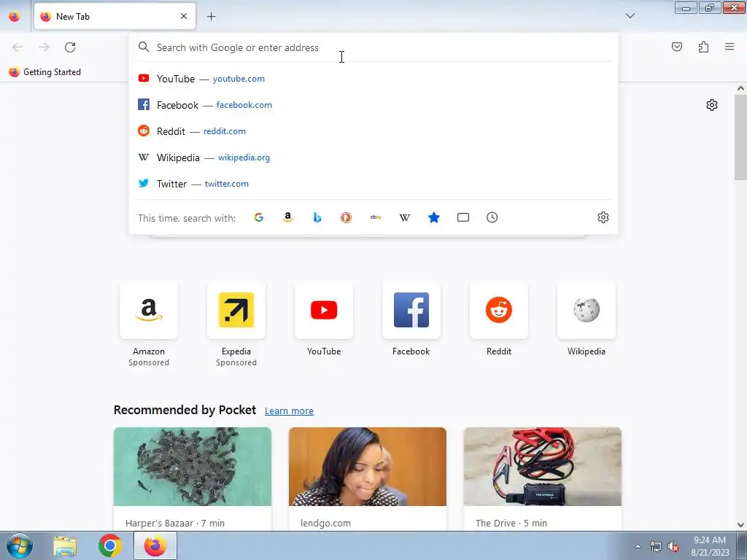Click the Firefox taskbar button
This screenshot has width=747, height=560.
155,545
